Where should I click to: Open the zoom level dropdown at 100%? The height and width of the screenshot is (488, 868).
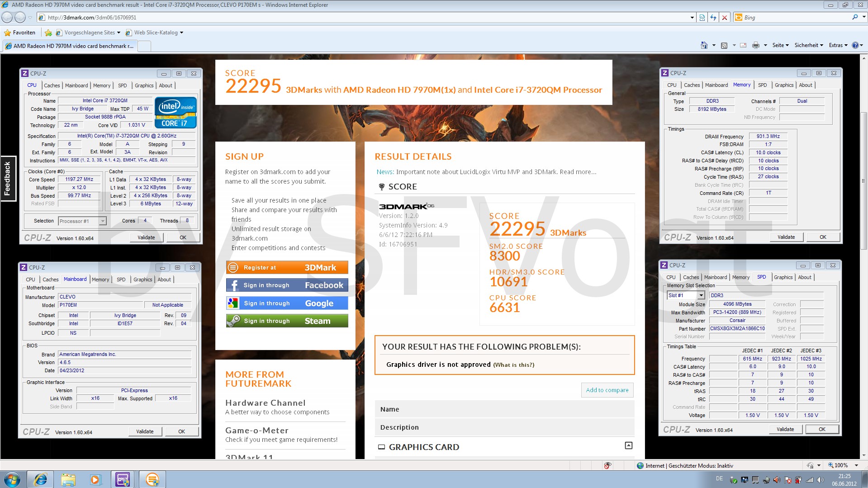(x=856, y=465)
